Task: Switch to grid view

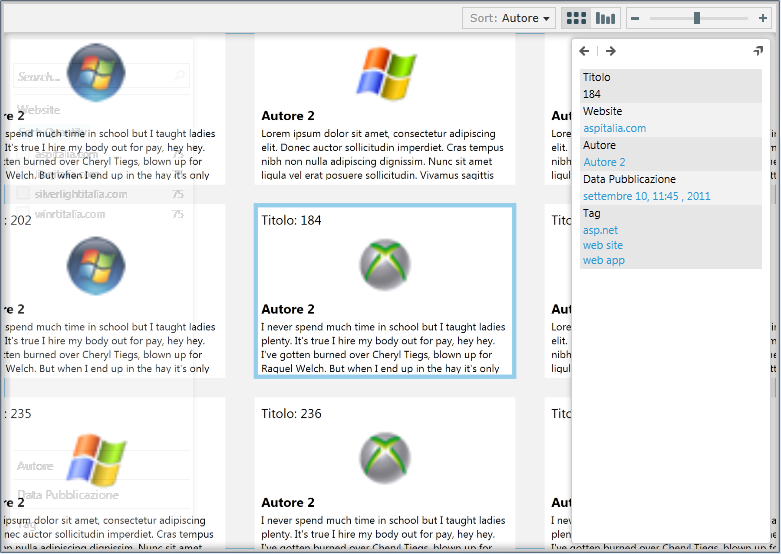Action: tap(576, 18)
